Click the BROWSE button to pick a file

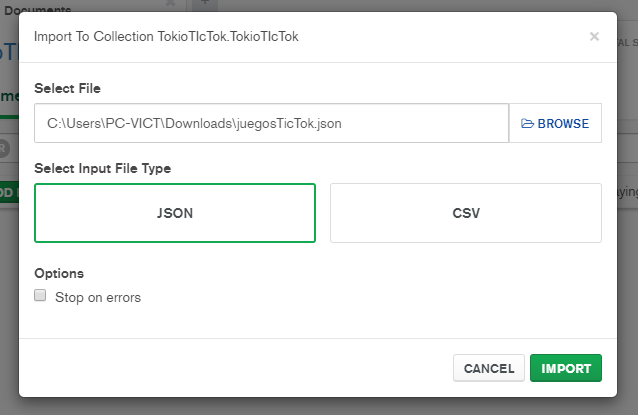coord(555,124)
